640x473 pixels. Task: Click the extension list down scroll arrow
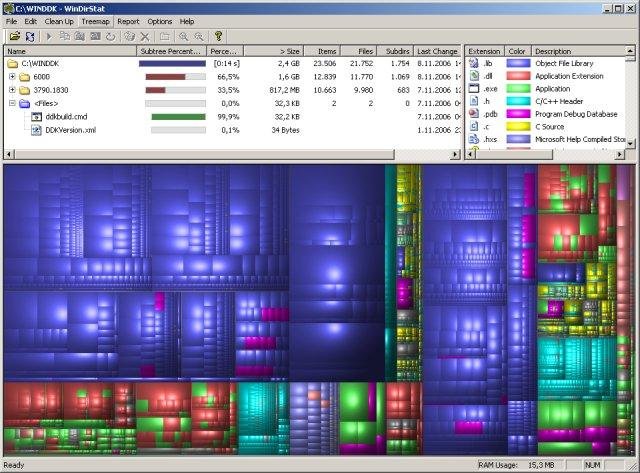pyautogui.click(x=631, y=143)
